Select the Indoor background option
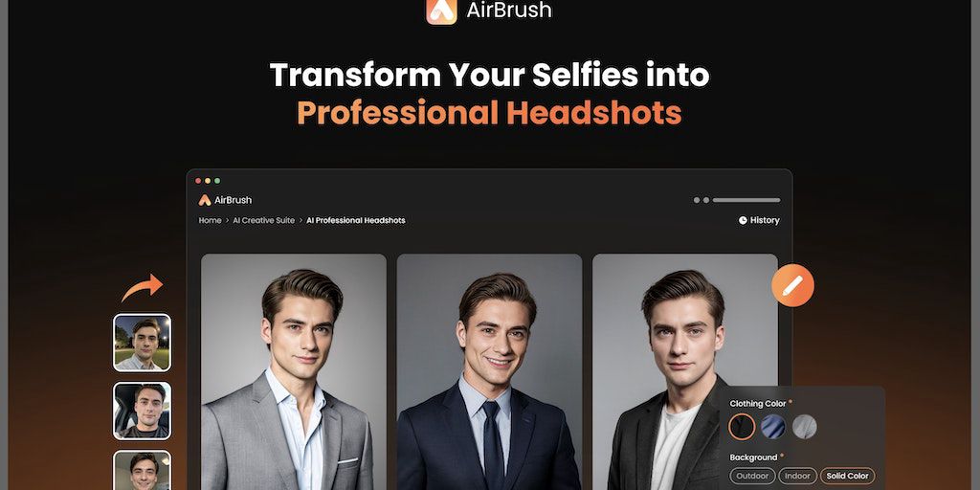 point(797,476)
